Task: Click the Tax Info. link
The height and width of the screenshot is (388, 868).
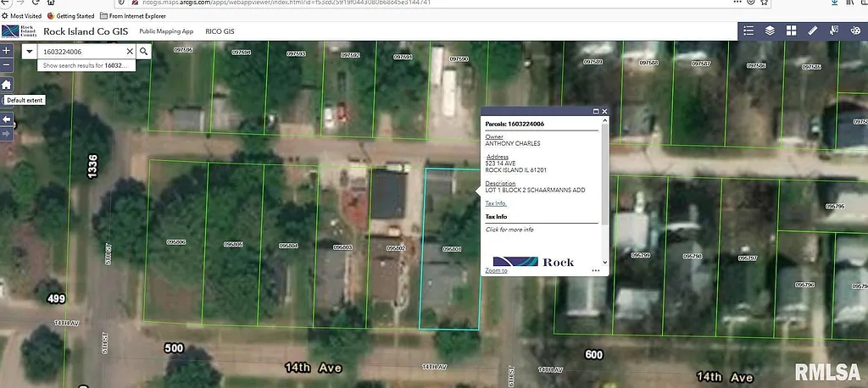Action: tap(495, 203)
